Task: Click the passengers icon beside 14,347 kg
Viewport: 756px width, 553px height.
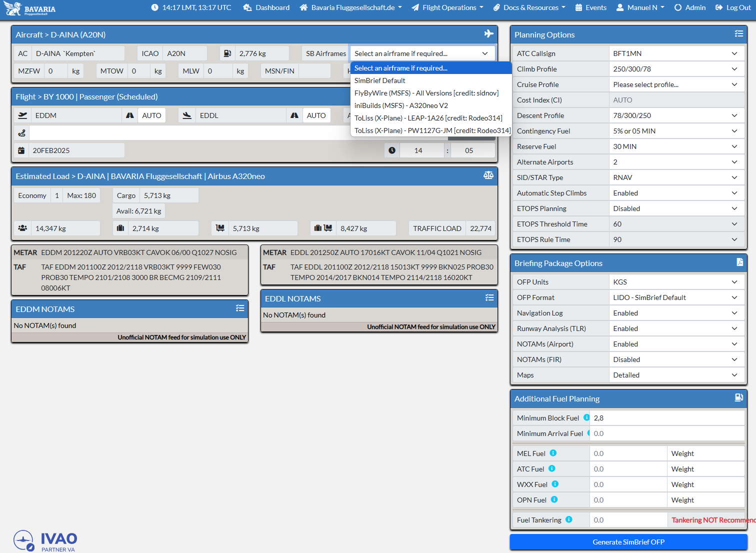Action: (22, 228)
